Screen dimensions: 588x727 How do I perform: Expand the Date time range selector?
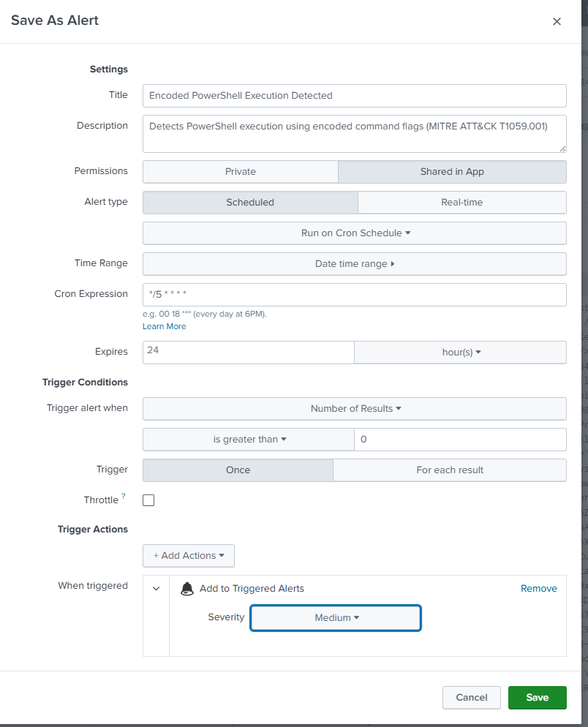pyautogui.click(x=355, y=264)
